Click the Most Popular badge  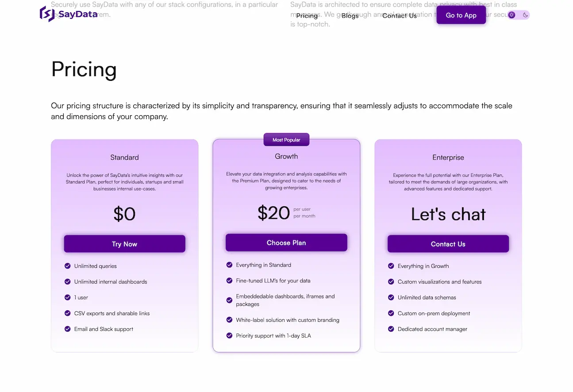click(x=286, y=140)
